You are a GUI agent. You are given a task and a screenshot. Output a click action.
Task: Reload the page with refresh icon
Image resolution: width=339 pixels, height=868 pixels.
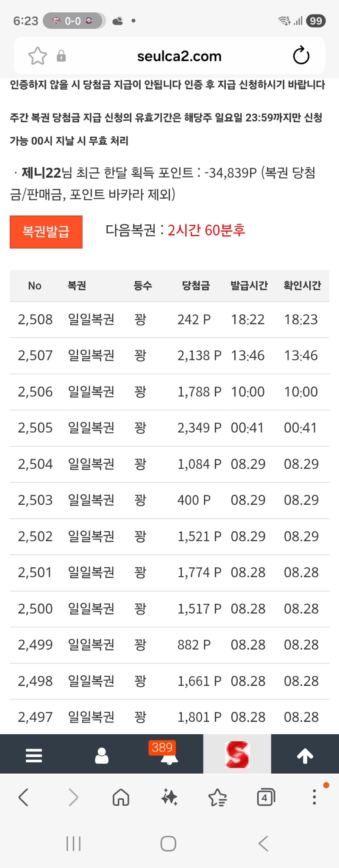coord(301,55)
